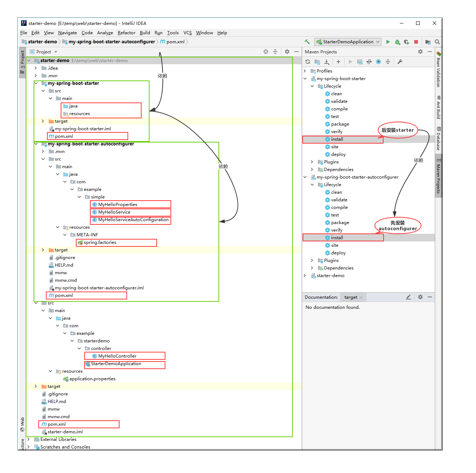
Task: Generate sources and update folders icon
Action: [x=317, y=62]
